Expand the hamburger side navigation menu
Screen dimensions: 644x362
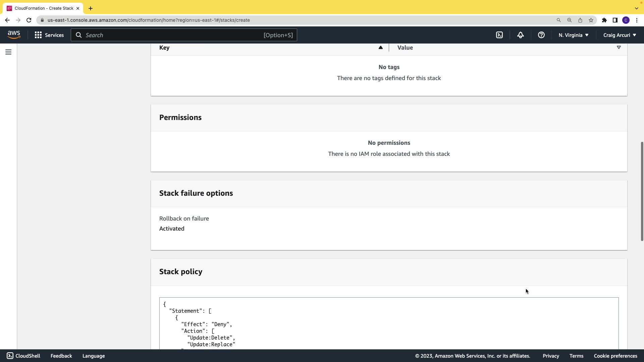click(8, 52)
